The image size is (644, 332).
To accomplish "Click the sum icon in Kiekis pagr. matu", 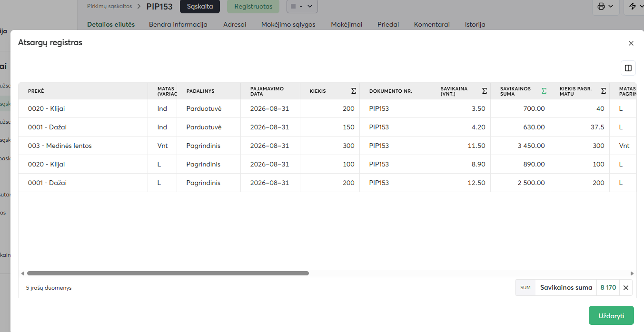I will click(x=604, y=91).
